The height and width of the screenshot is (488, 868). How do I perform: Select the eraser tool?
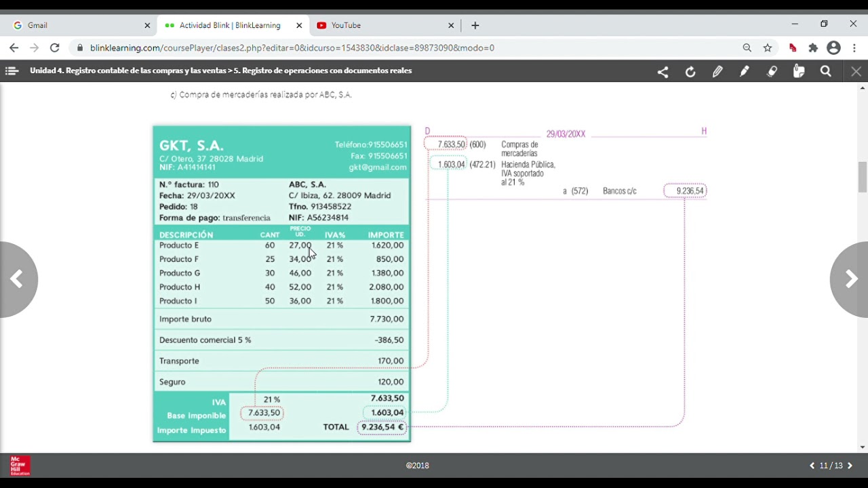coord(772,71)
